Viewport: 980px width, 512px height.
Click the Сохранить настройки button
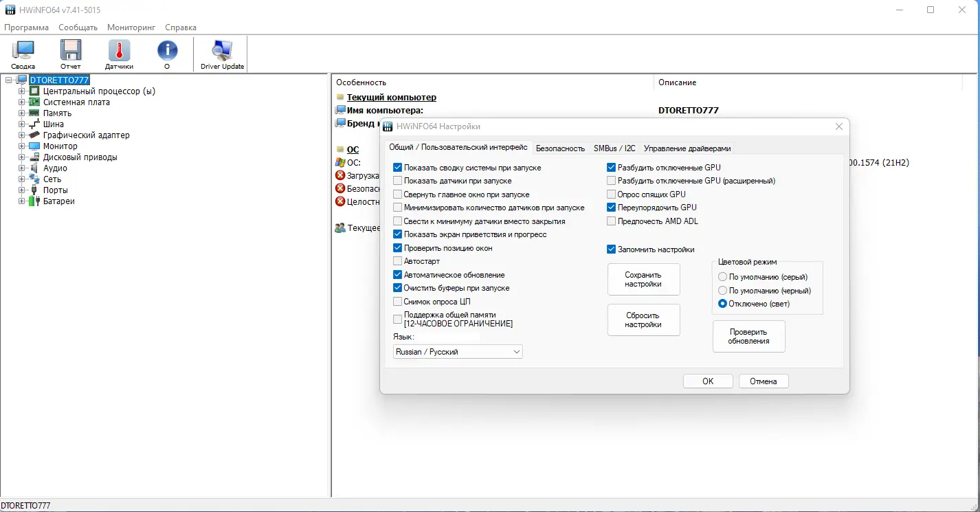click(643, 280)
